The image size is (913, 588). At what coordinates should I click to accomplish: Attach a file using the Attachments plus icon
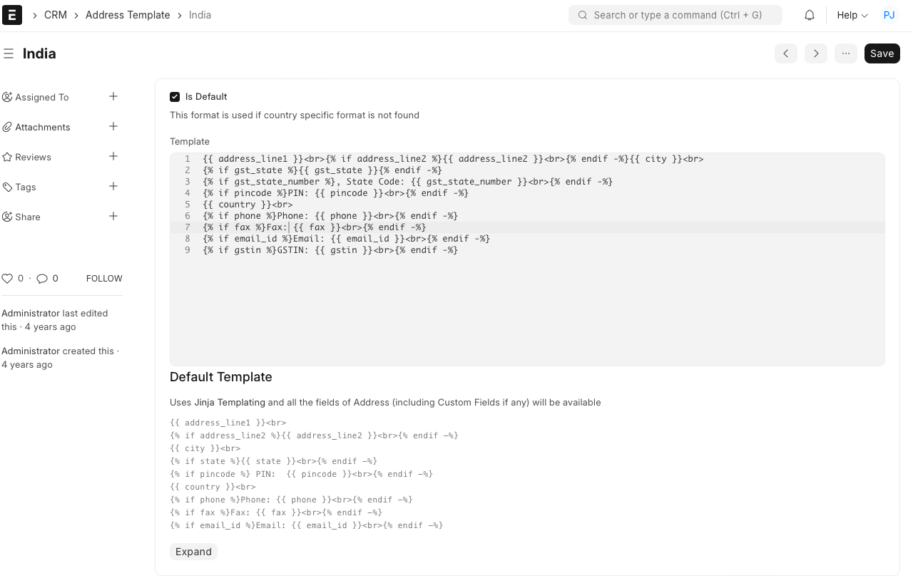(x=113, y=126)
